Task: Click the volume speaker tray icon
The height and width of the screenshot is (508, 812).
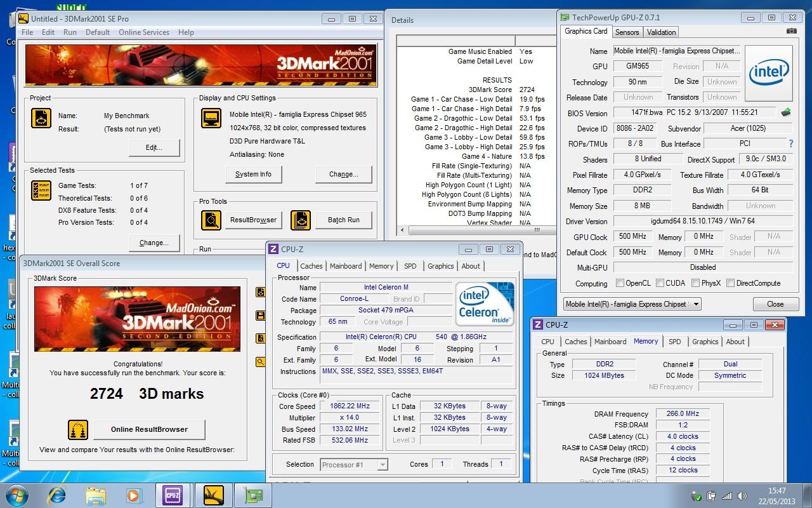Action: coord(742,496)
